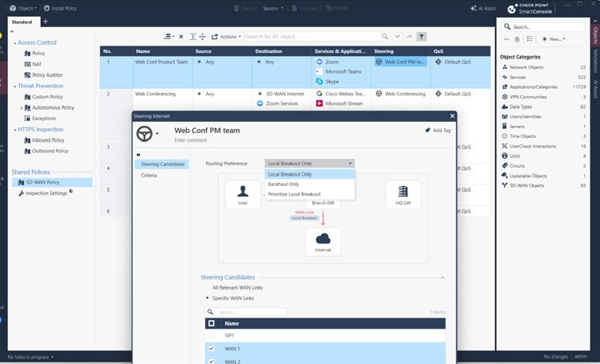The image size is (600, 364).
Task: Open Inspection Settings
Action: pos(46,193)
